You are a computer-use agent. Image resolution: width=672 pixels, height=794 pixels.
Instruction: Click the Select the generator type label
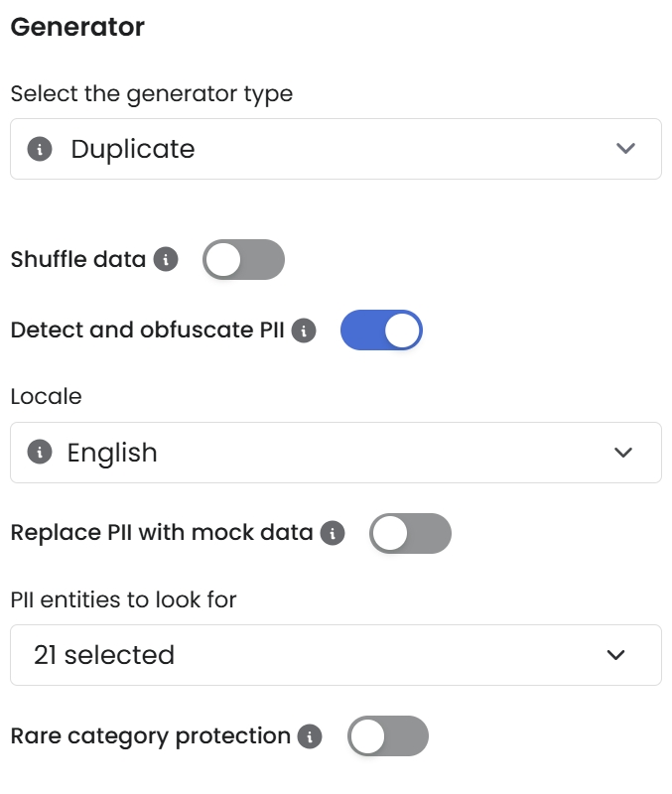pyautogui.click(x=151, y=94)
